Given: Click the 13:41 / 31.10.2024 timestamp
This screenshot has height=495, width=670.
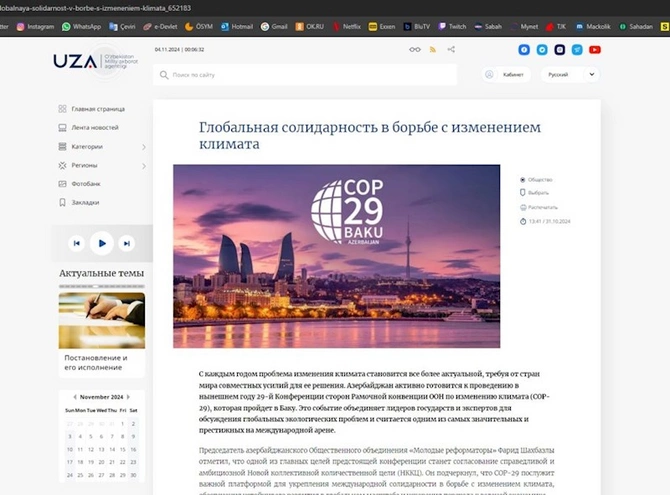Looking at the screenshot, I should (x=545, y=221).
